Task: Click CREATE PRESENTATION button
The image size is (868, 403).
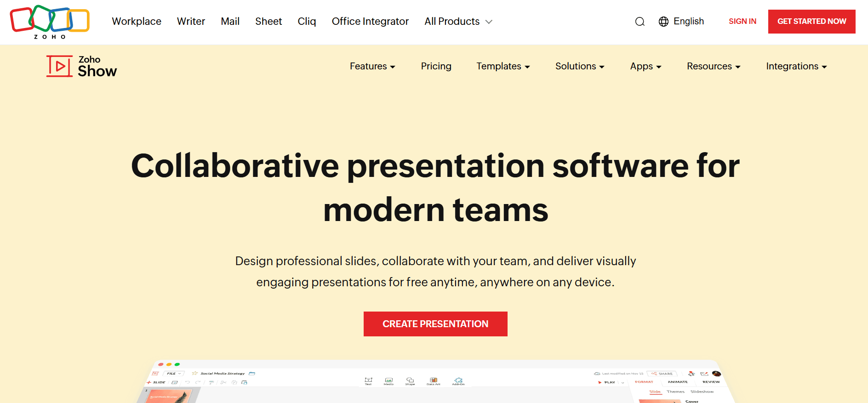Action: [435, 324]
